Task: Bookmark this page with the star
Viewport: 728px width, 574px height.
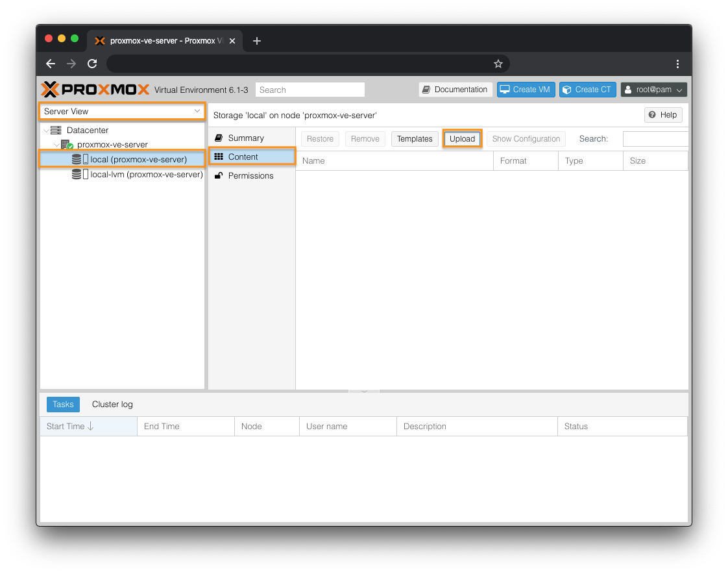Action: (498, 64)
